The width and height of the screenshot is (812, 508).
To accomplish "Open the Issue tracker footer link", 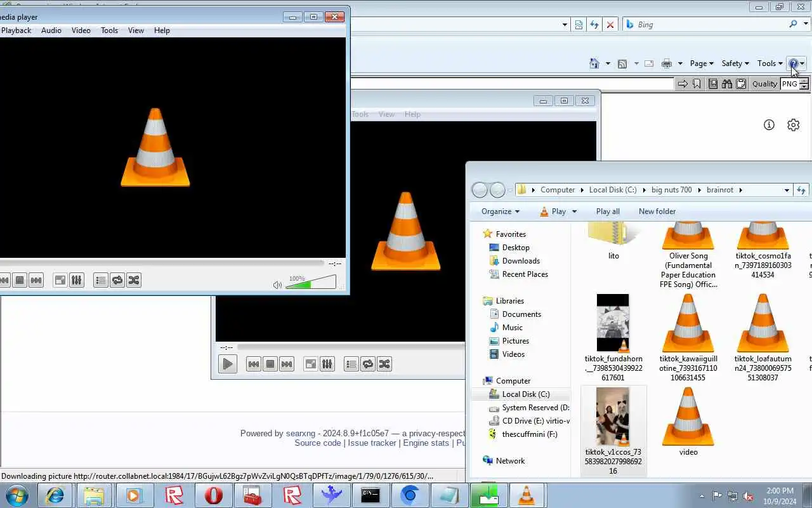I will click(372, 443).
